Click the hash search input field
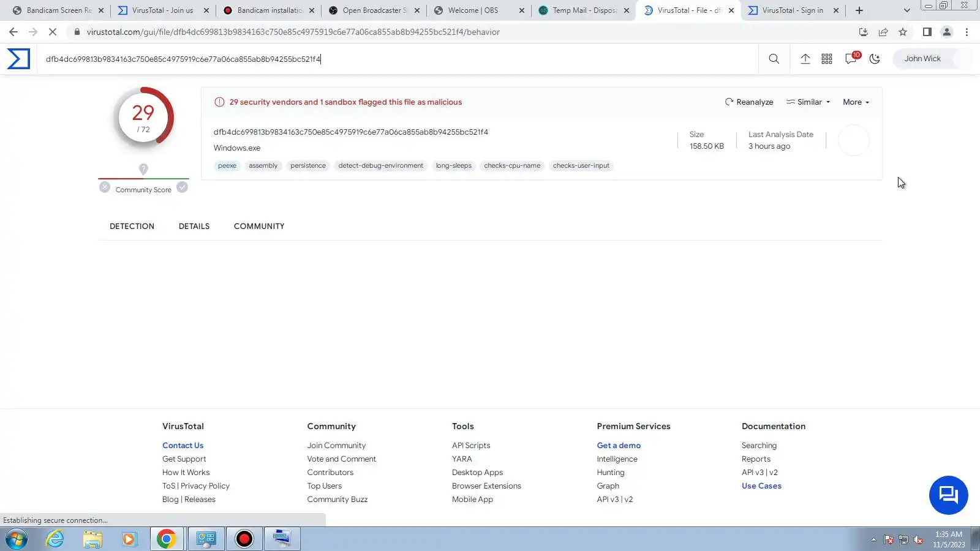The height and width of the screenshot is (551, 980). [398, 59]
